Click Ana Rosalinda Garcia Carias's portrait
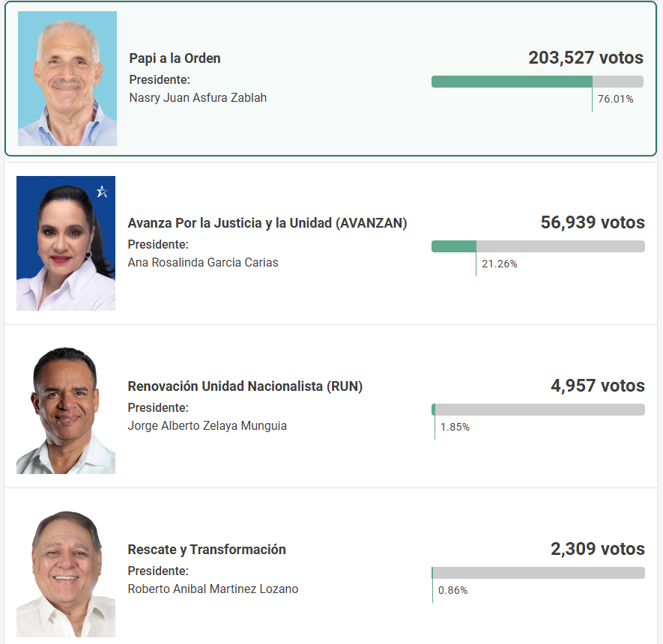663x644 pixels. (x=65, y=243)
